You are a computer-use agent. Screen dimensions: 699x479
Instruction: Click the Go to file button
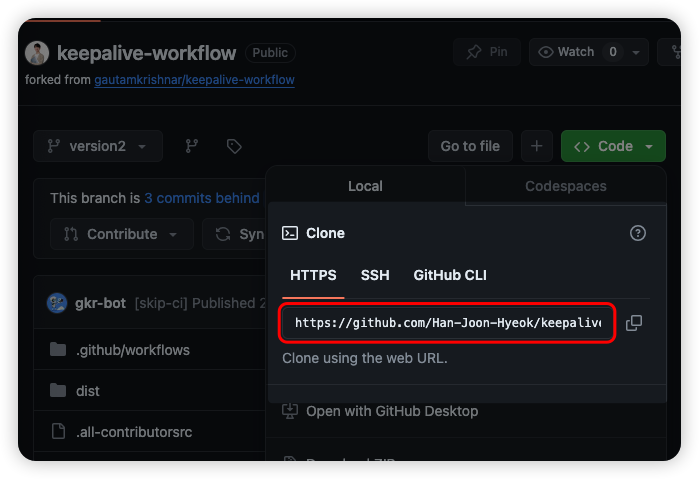coord(470,146)
